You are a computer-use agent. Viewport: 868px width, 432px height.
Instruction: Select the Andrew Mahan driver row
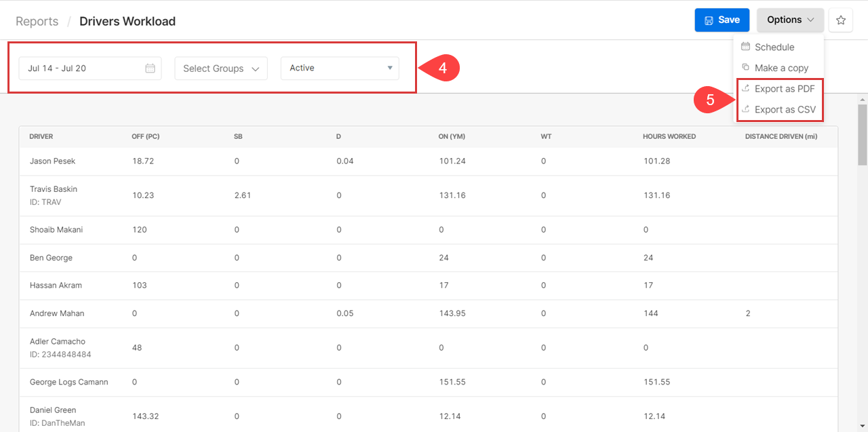[x=57, y=313]
